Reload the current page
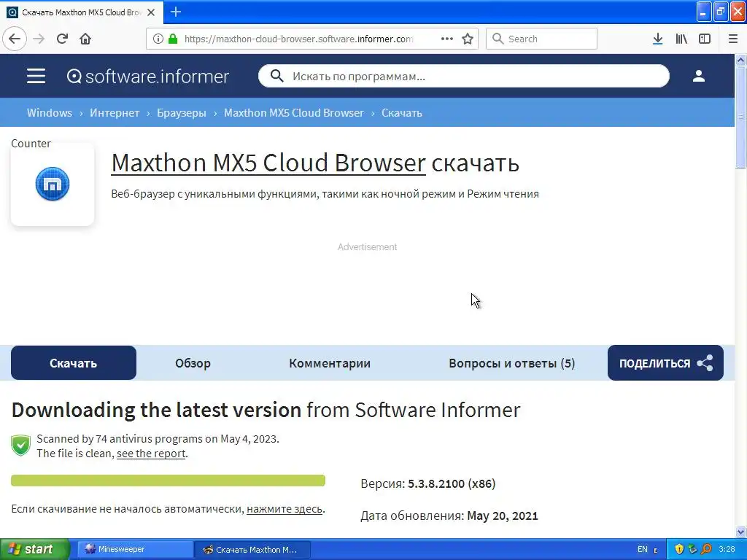747x560 pixels. [62, 39]
